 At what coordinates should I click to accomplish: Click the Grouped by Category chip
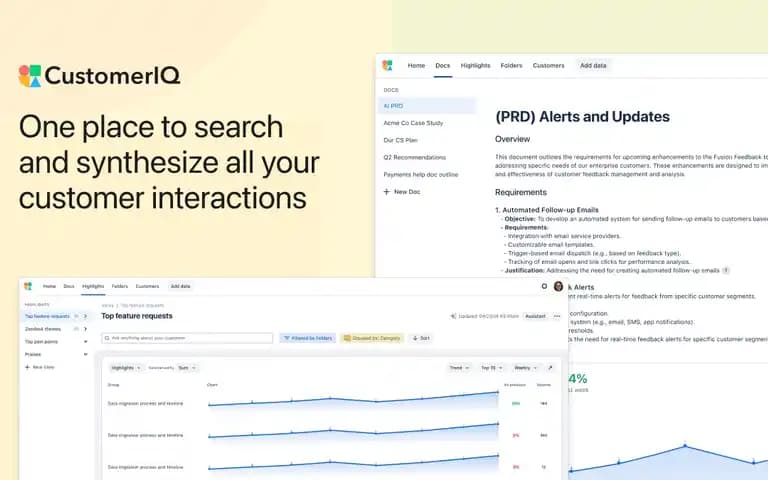click(372, 338)
